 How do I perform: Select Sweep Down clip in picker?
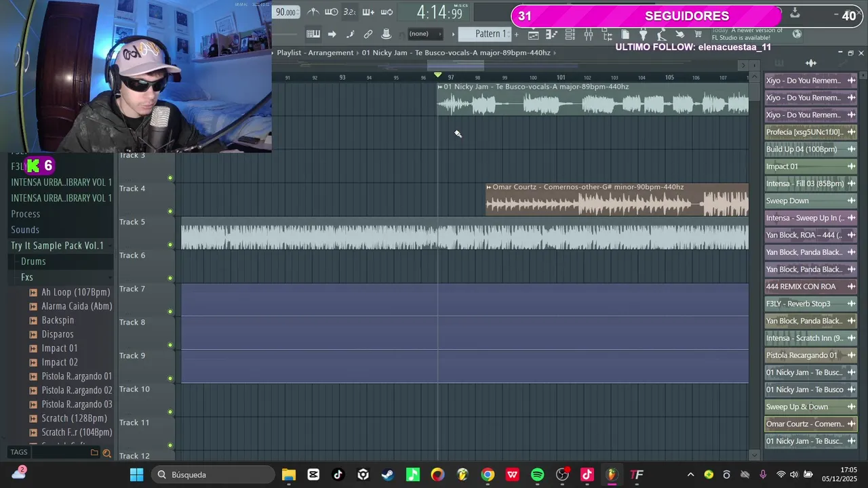tap(810, 201)
